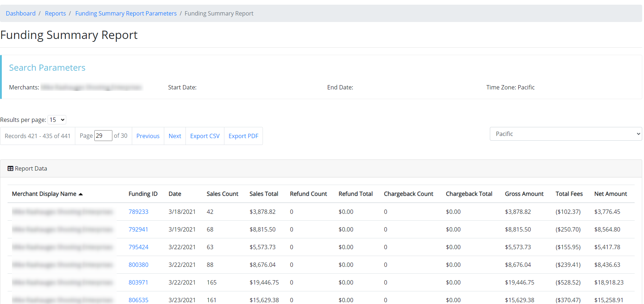
Task: Click the Report Data table icon
Action: [10, 168]
